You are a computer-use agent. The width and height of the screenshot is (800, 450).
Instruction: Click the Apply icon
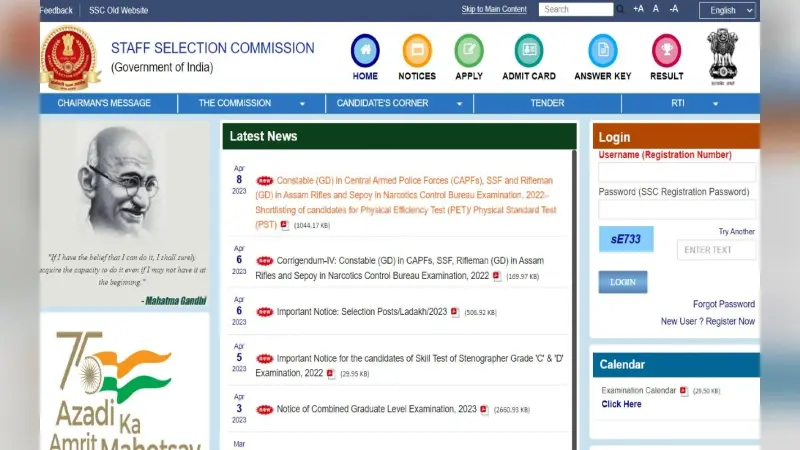469,51
